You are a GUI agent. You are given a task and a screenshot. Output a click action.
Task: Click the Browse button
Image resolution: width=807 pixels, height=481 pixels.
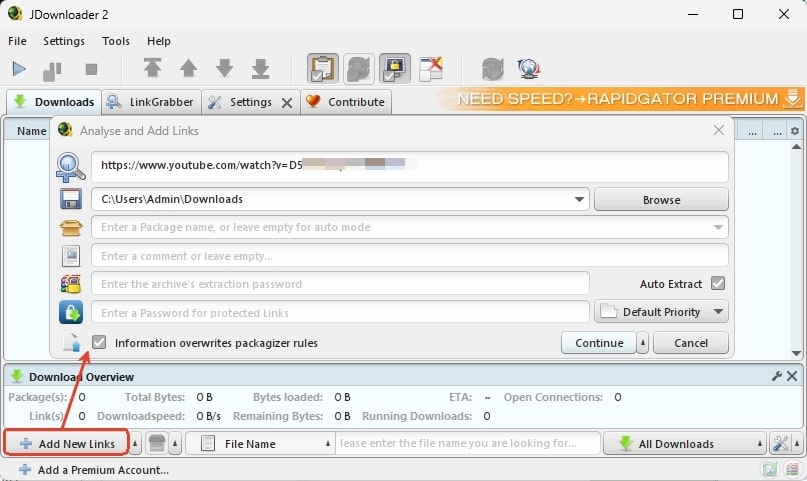pyautogui.click(x=661, y=199)
